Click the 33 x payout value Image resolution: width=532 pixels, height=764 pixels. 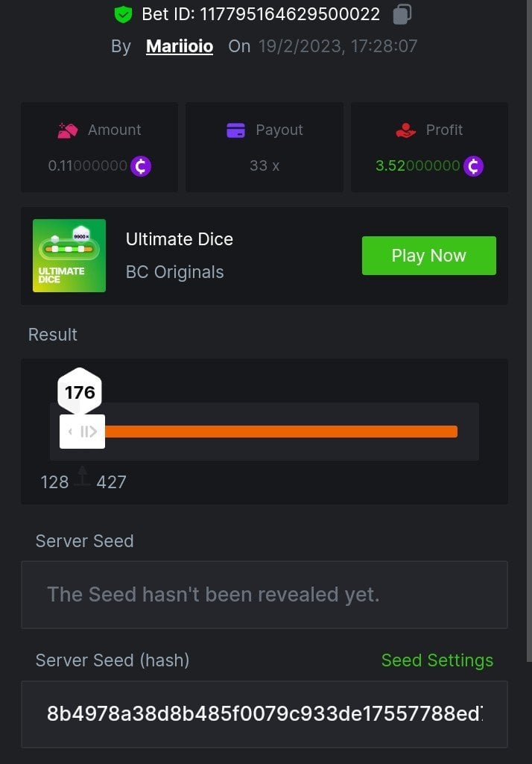point(265,165)
